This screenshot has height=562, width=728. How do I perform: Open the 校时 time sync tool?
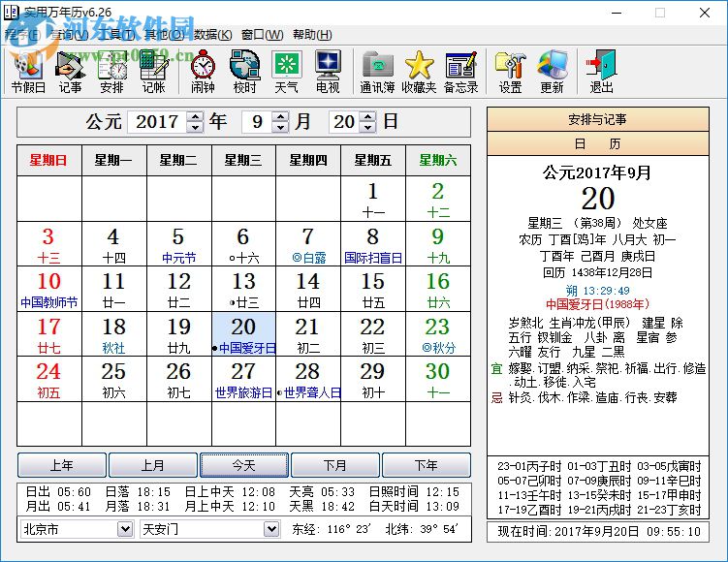point(244,72)
